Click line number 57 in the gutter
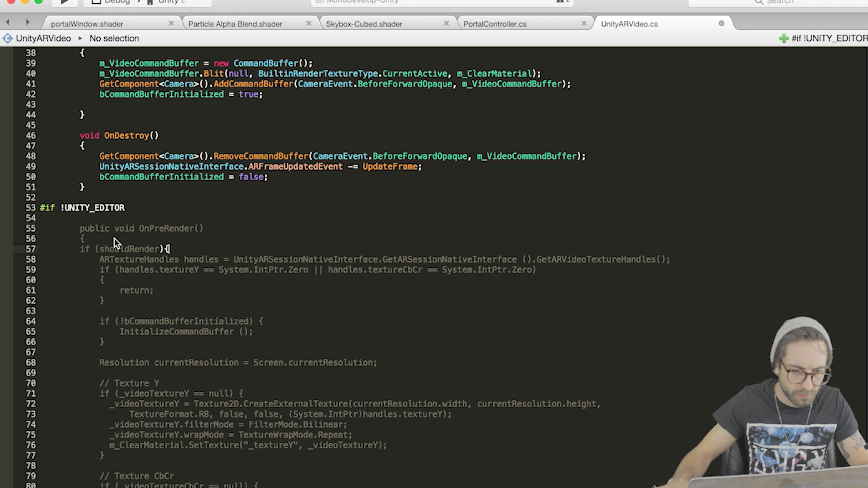This screenshot has height=488, width=868. 31,250
